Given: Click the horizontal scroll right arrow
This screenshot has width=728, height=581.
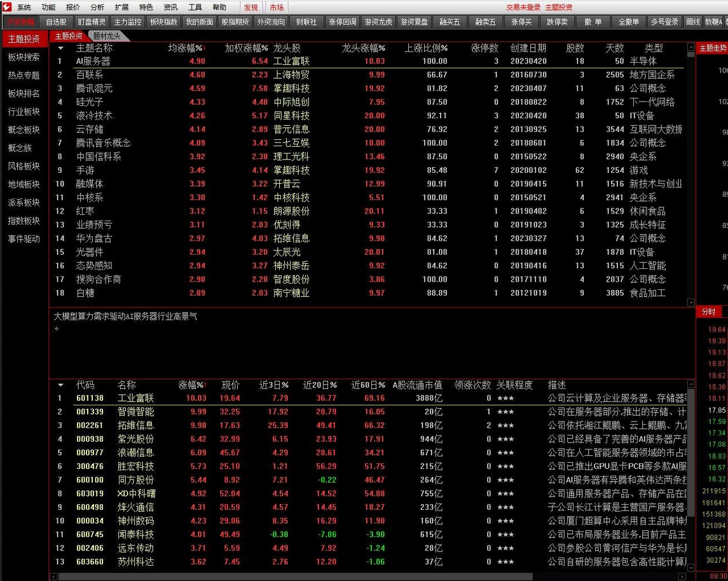Looking at the screenshot, I should pos(682,577).
